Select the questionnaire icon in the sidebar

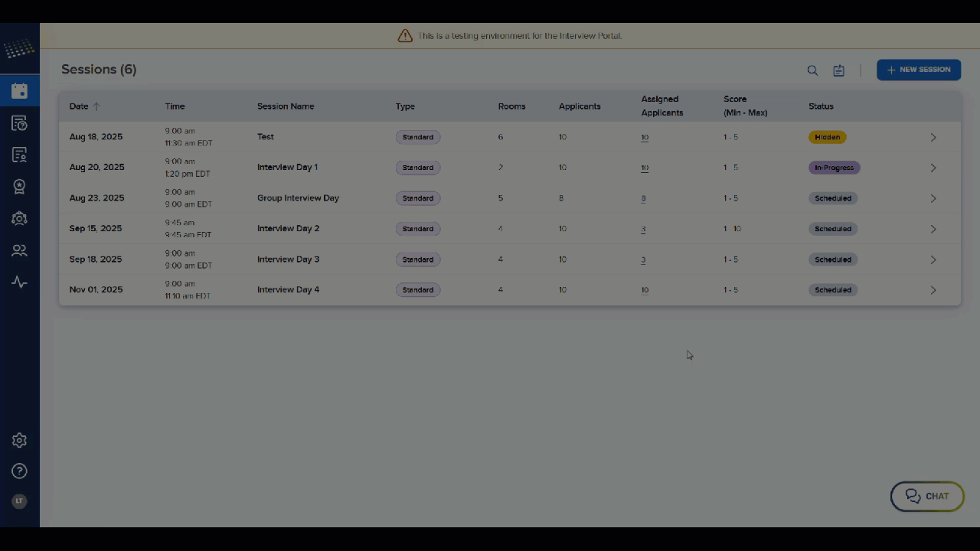(x=19, y=122)
